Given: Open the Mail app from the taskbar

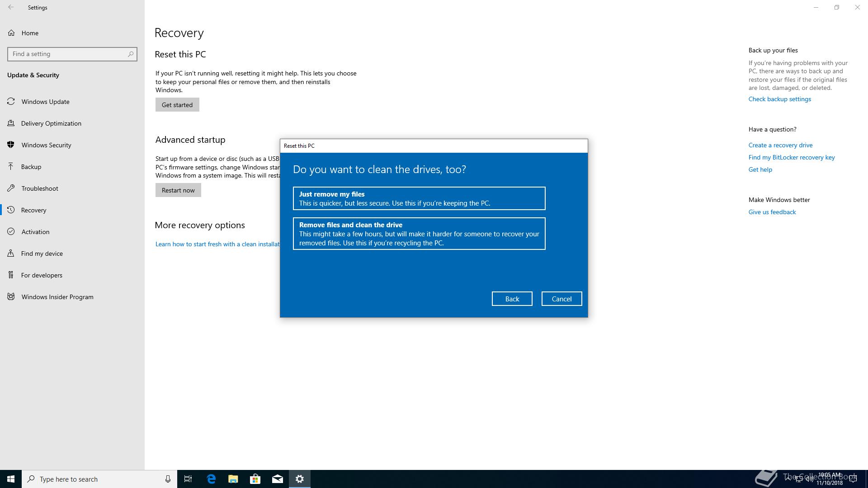Looking at the screenshot, I should (x=278, y=479).
